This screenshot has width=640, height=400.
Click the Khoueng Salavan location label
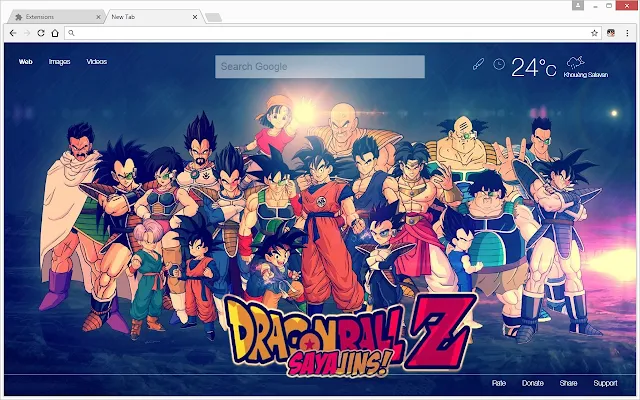pos(586,75)
